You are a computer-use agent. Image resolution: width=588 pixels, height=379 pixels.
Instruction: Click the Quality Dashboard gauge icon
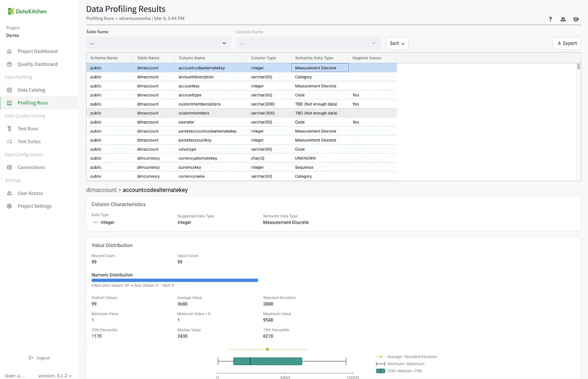click(9, 64)
